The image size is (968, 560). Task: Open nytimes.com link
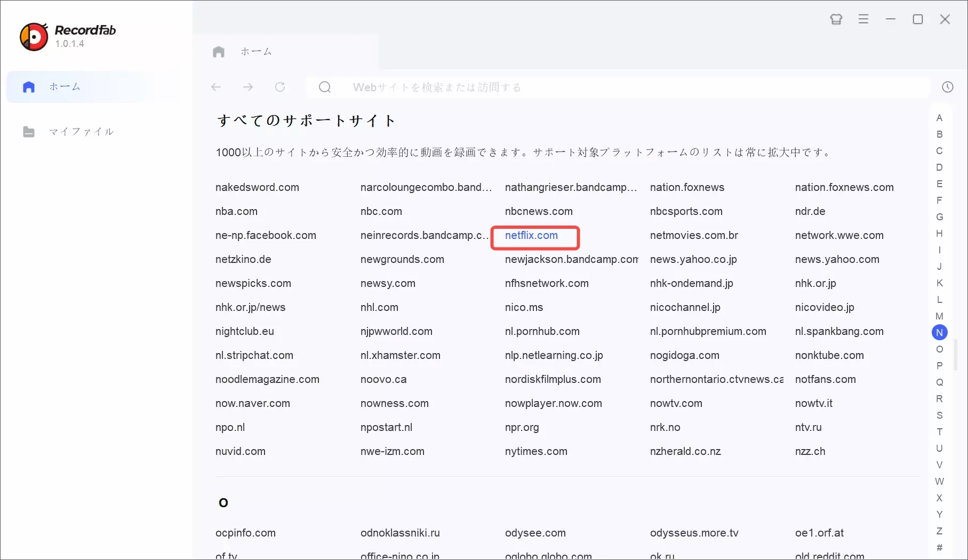pos(536,451)
